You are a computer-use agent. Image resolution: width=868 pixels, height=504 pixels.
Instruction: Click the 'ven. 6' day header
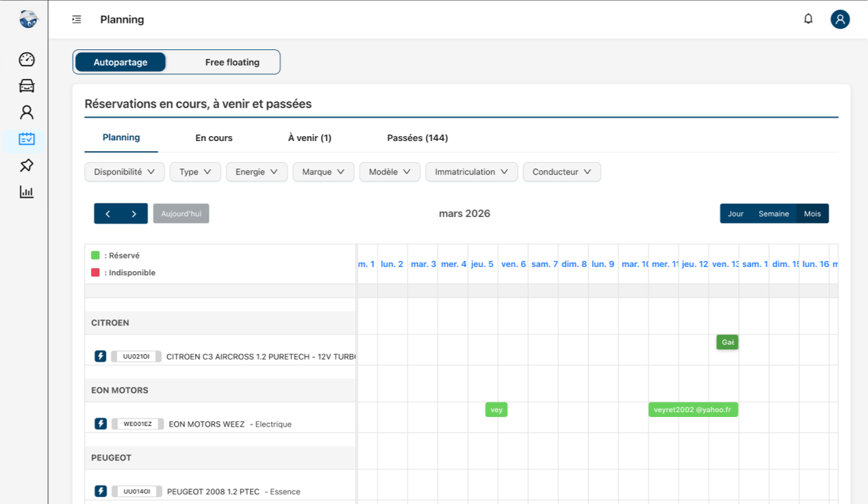point(513,264)
